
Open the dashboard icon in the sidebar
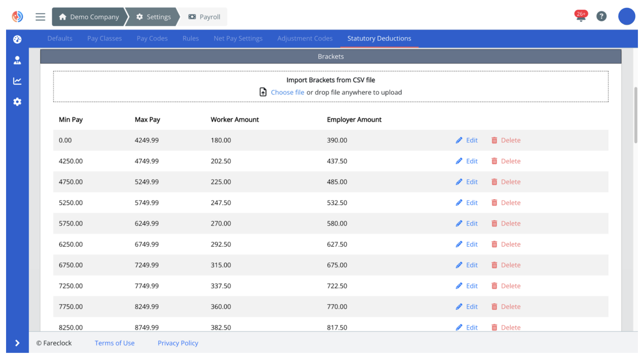17,39
